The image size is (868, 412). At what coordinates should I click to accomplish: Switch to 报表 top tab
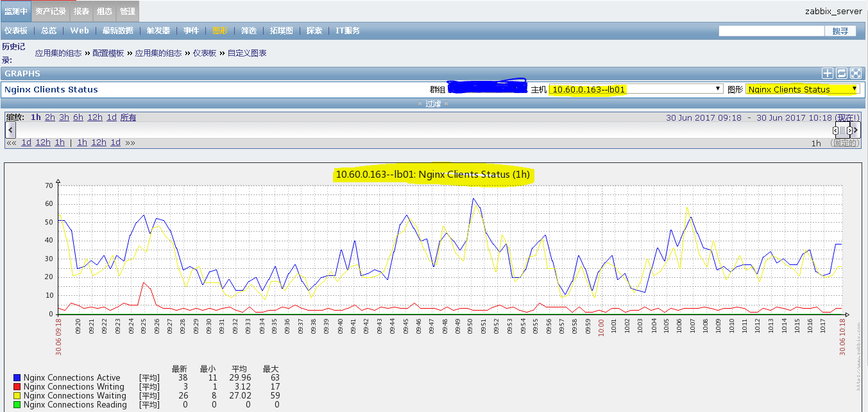tap(81, 11)
